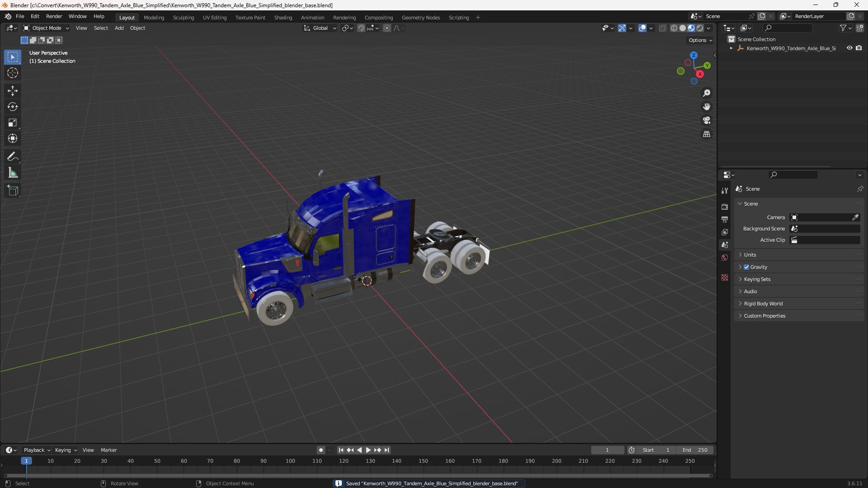Toggle camera view icon
Image resolution: width=868 pixels, height=488 pixels.
tap(707, 120)
